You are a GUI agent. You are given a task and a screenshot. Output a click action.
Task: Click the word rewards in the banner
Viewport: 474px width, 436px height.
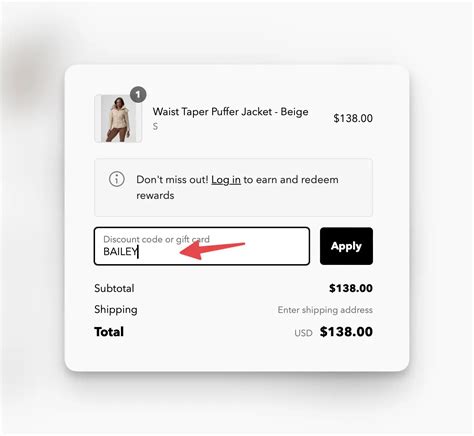click(155, 195)
